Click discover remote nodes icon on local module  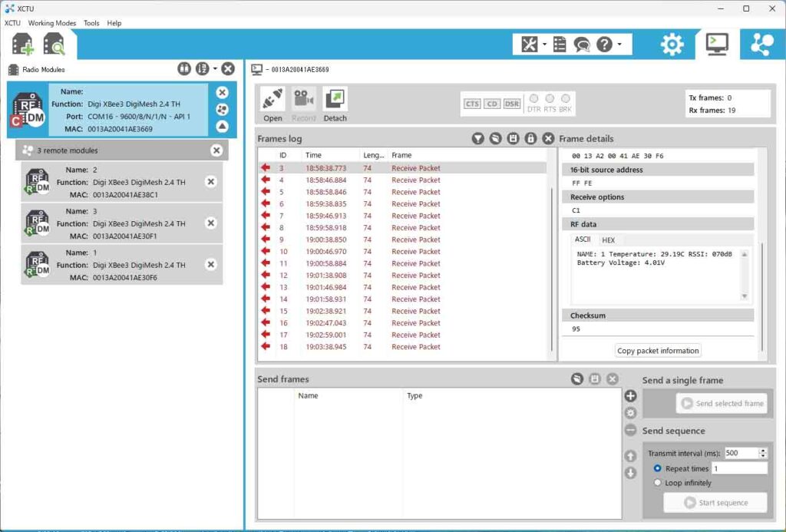[x=222, y=109]
